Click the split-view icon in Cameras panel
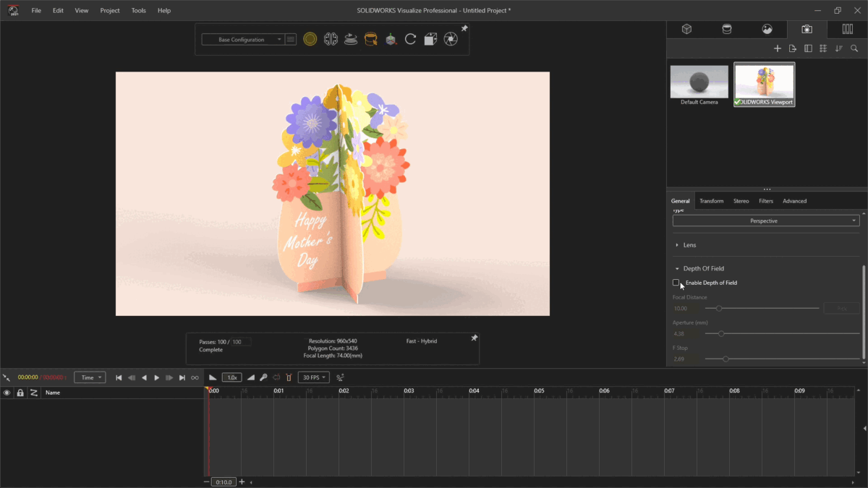868x488 pixels. point(808,48)
